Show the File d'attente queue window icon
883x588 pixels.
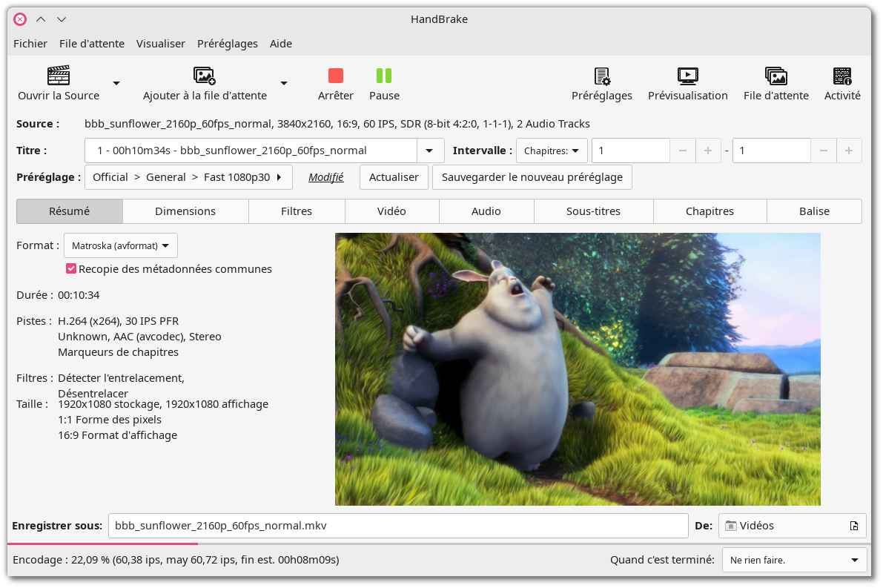(776, 76)
